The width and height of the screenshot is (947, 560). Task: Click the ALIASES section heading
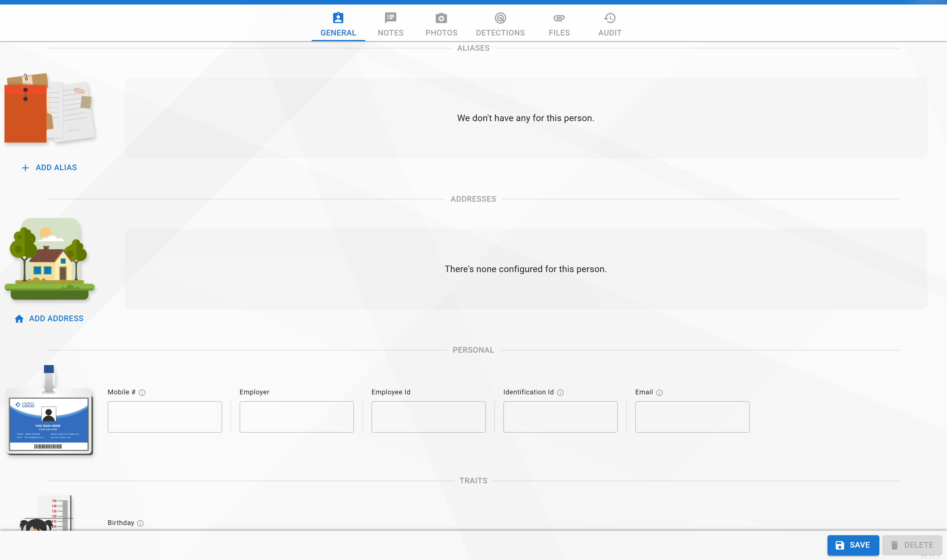[473, 48]
